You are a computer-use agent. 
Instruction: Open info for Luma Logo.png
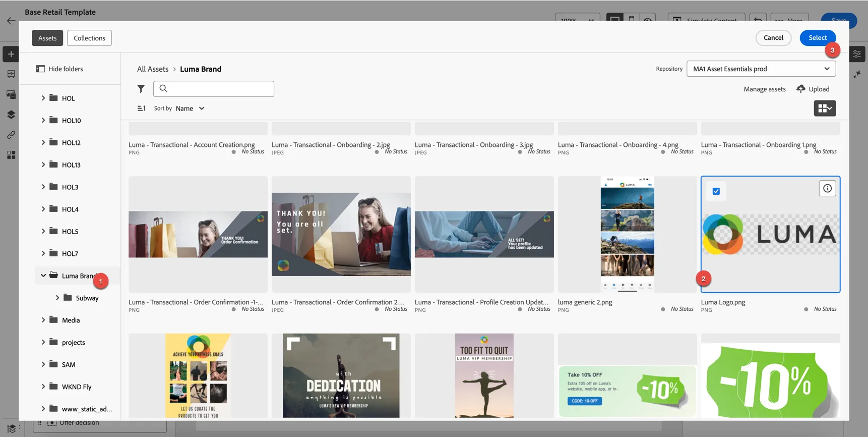click(x=827, y=188)
